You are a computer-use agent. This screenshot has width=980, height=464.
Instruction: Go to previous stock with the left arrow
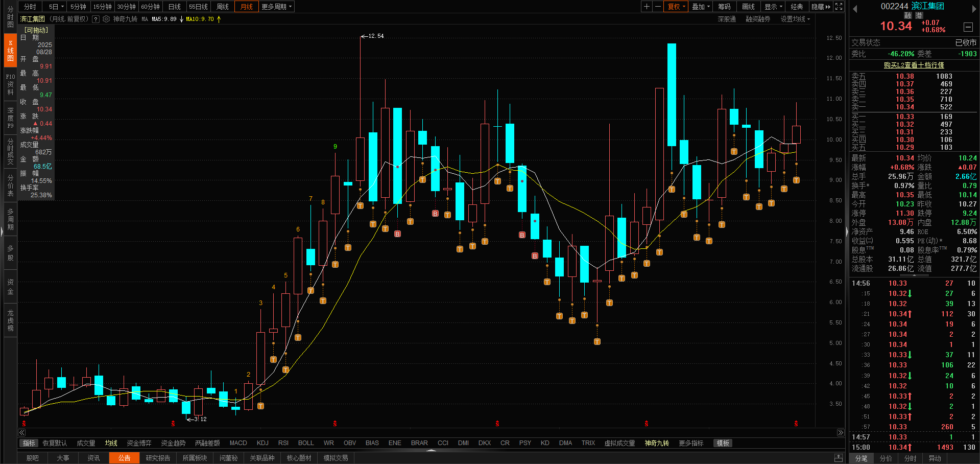pos(855,9)
